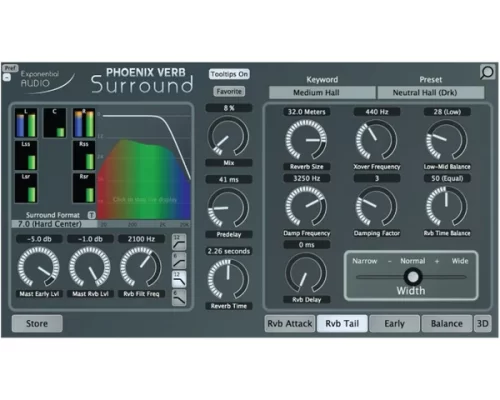Click the Store button
Image resolution: width=500 pixels, height=400 pixels.
point(37,323)
